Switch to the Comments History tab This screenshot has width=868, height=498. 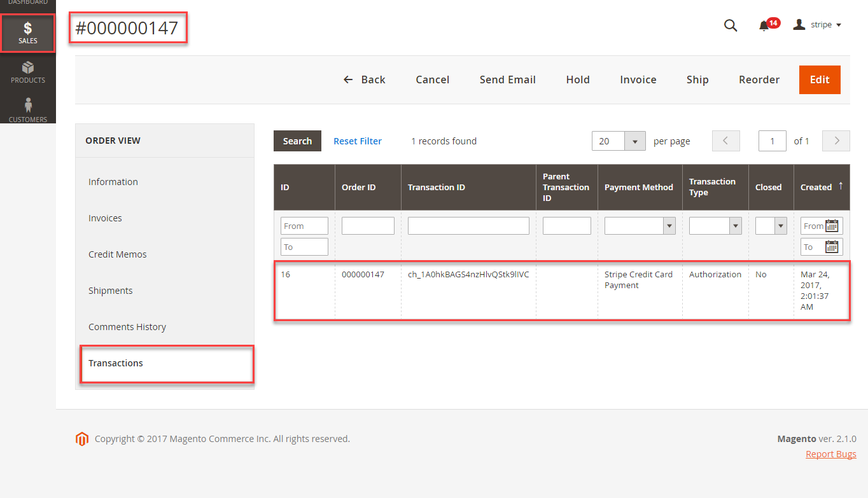tap(127, 327)
